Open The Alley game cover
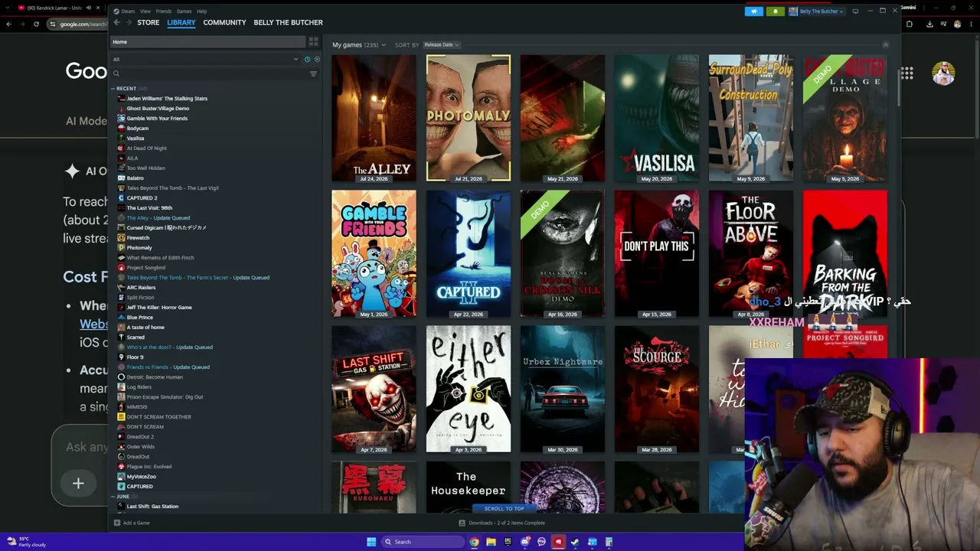Viewport: 980px width, 551px height. tap(374, 118)
